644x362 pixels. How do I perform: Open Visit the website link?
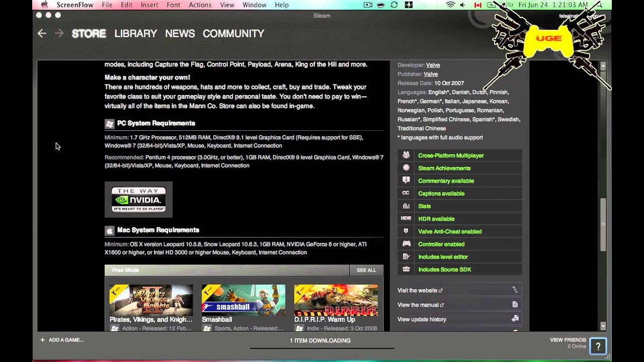coord(420,290)
